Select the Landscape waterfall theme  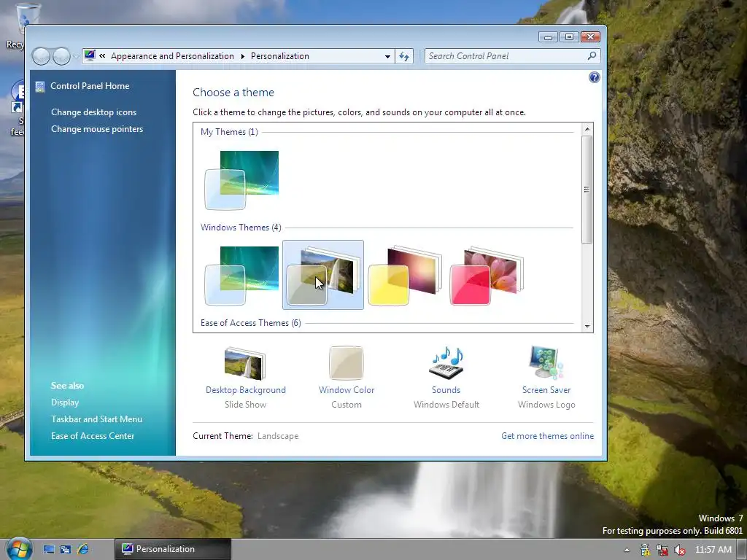click(x=323, y=275)
